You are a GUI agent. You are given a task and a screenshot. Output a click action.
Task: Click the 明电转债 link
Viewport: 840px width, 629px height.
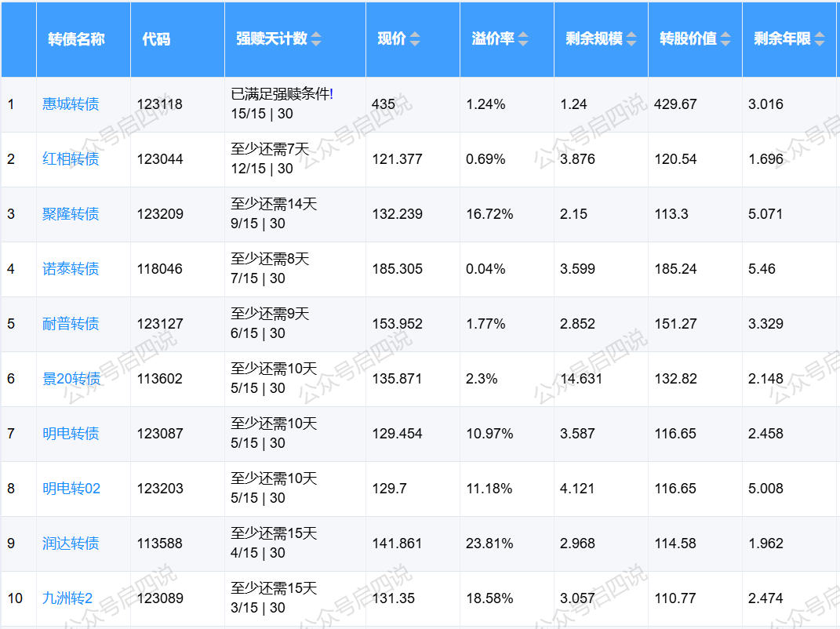pos(71,434)
